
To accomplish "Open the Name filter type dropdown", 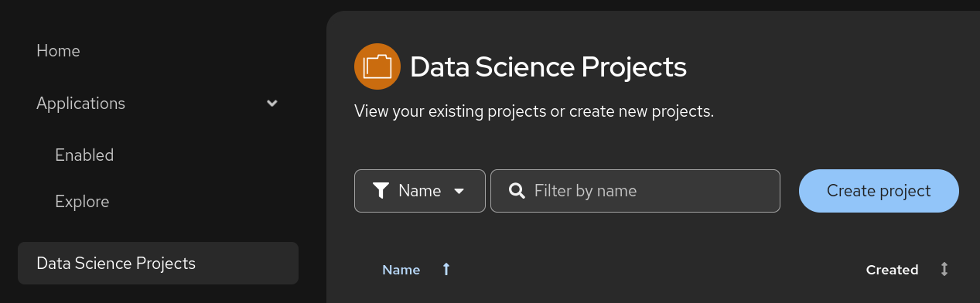I will pos(420,191).
